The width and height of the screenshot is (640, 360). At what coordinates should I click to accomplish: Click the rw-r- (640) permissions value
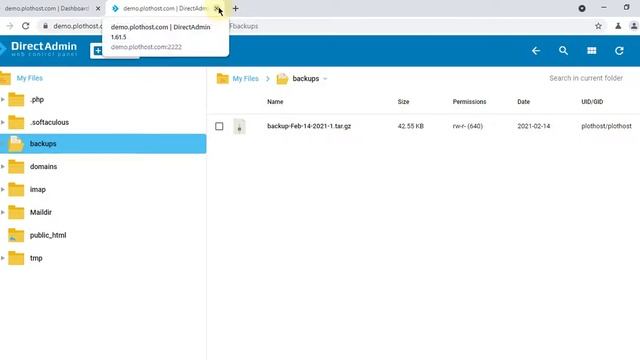468,126
